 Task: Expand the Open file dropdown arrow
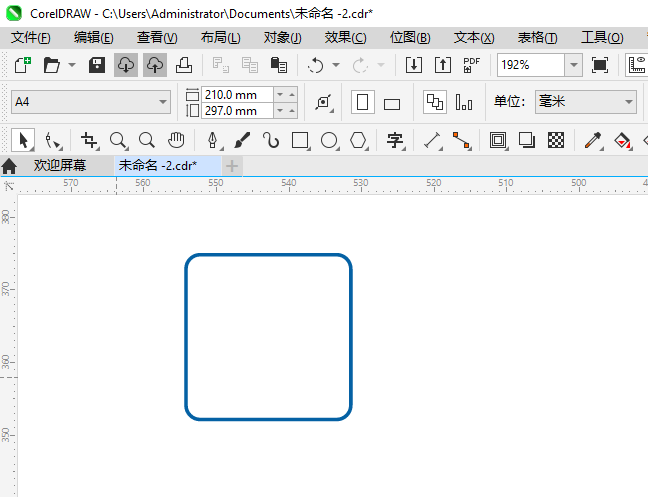tap(72, 65)
